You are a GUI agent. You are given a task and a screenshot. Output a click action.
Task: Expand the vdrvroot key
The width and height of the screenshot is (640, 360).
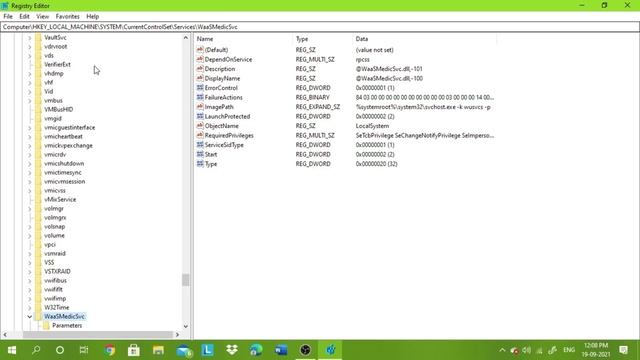29,47
